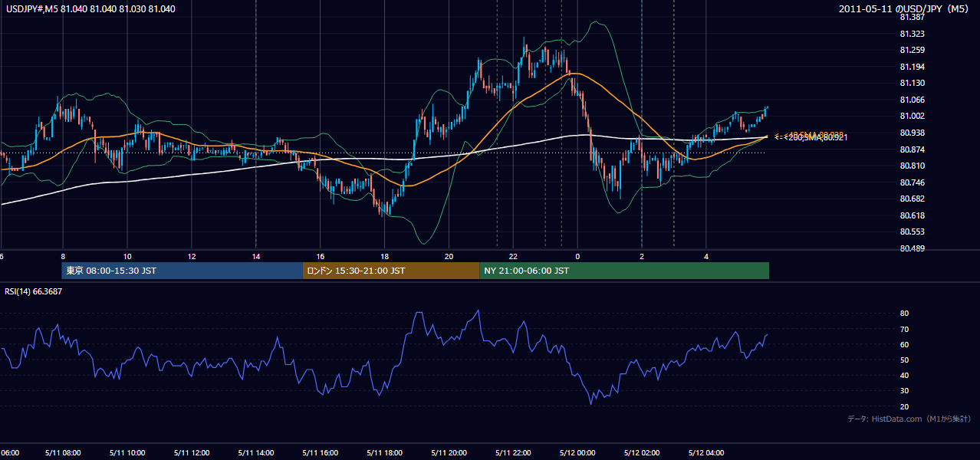Click the 5/11 14:00 date axis label
980x460 pixels.
point(256,453)
